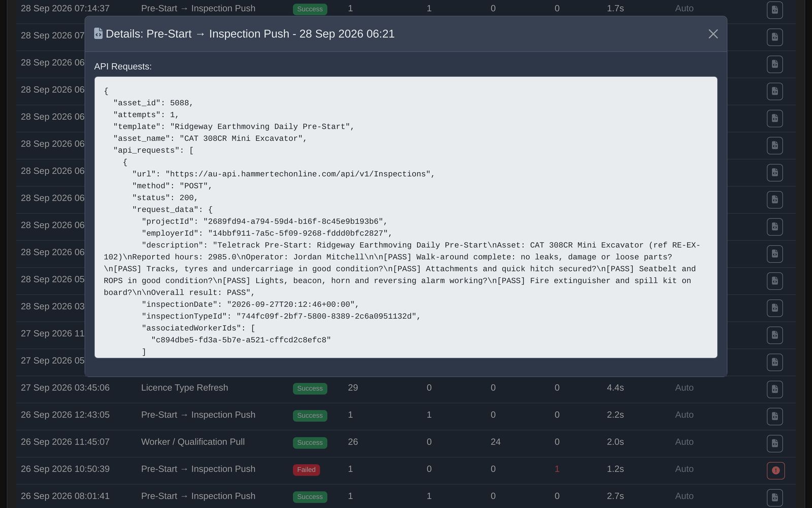This screenshot has height=508, width=812.
Task: Open details icon for the 28 Sep 2026 05 row
Action: pyautogui.click(x=774, y=281)
